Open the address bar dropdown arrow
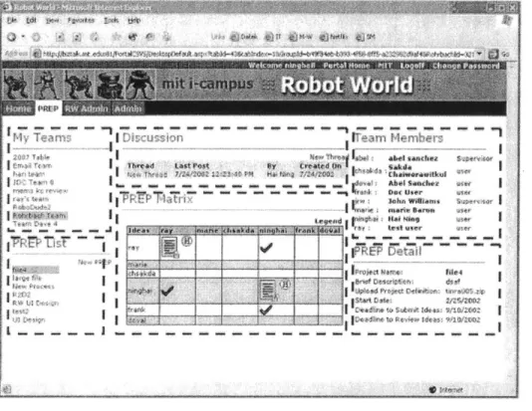This screenshot has width=532, height=411. tap(479, 54)
